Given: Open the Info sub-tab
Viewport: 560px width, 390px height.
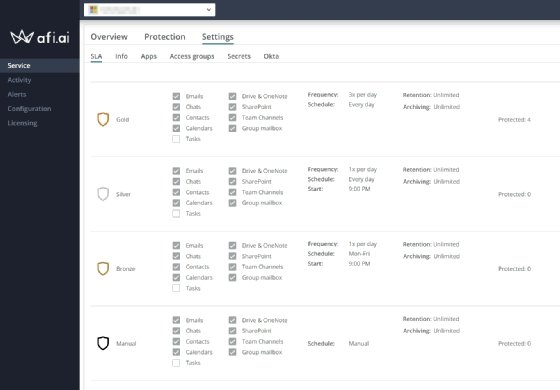Looking at the screenshot, I should pos(121,56).
